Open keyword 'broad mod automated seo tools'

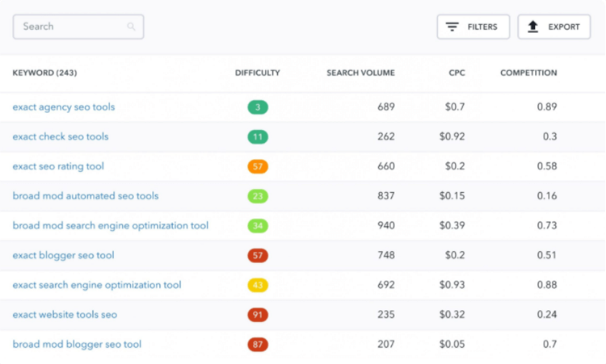click(x=86, y=196)
